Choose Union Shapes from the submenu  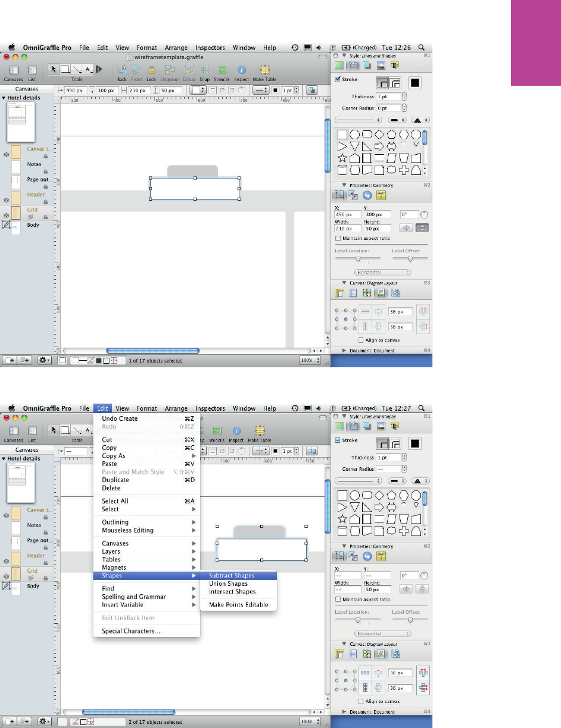228,583
